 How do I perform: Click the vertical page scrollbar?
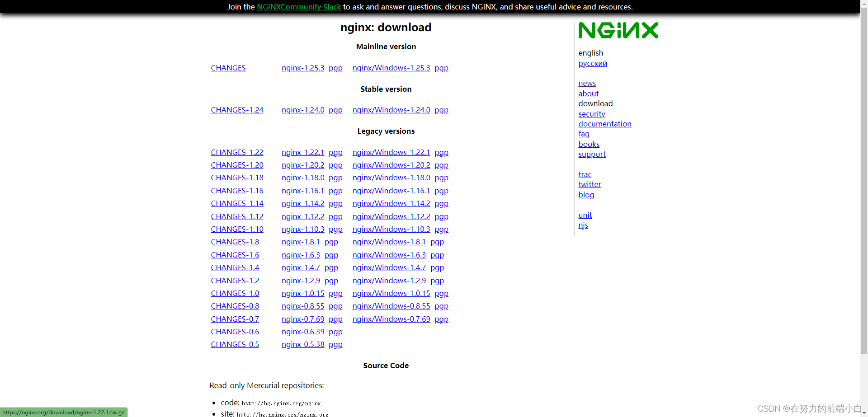click(864, 181)
